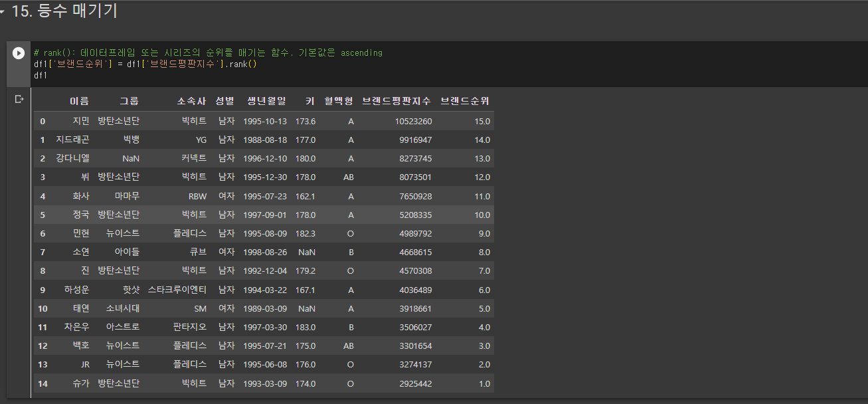Collapse the section 15 heading arrow
Viewport: 868px width, 404px height.
tap(3, 12)
